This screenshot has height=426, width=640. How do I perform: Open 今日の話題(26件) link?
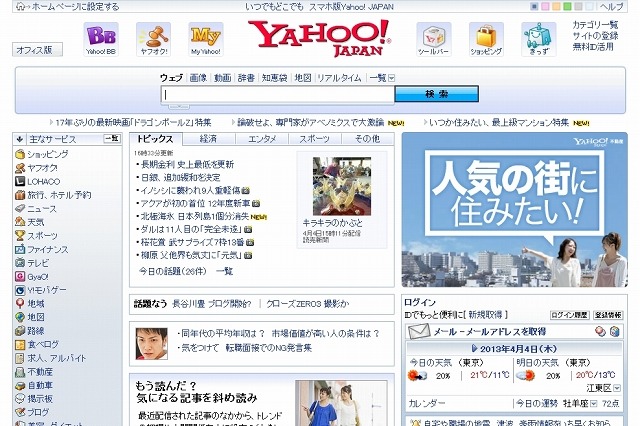pyautogui.click(x=173, y=271)
